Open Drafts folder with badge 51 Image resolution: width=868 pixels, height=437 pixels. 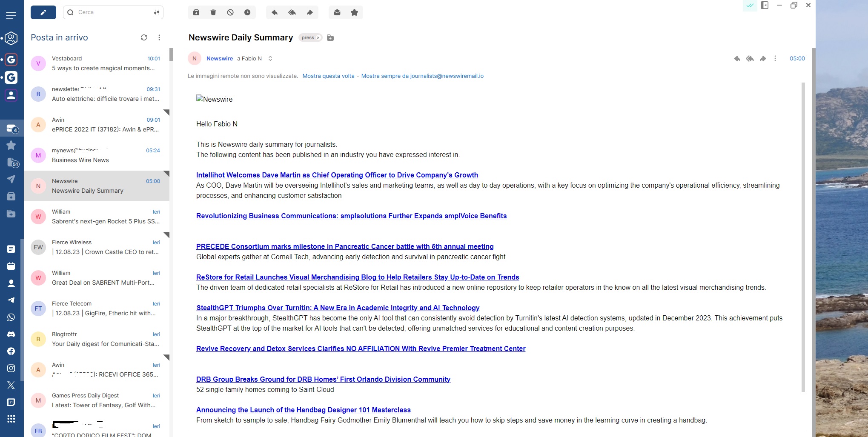click(12, 163)
